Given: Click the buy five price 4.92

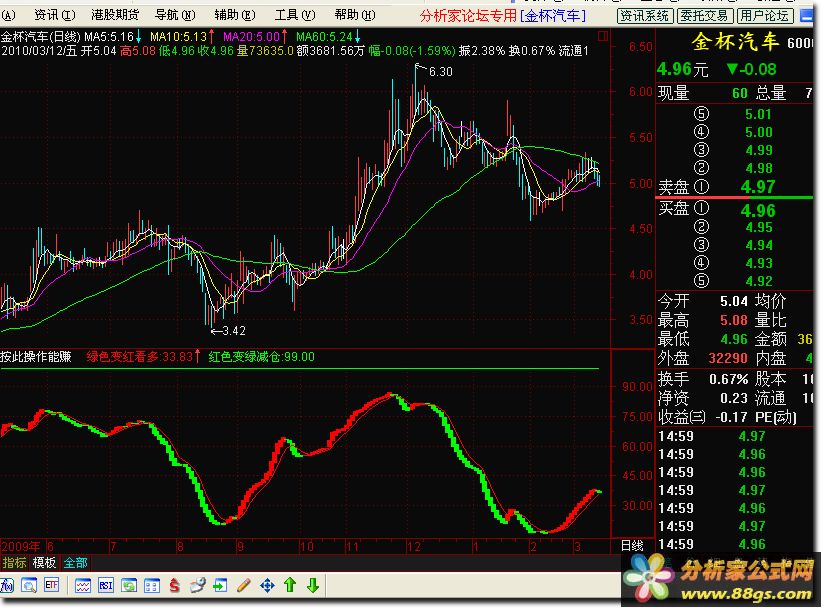Looking at the screenshot, I should tap(758, 281).
